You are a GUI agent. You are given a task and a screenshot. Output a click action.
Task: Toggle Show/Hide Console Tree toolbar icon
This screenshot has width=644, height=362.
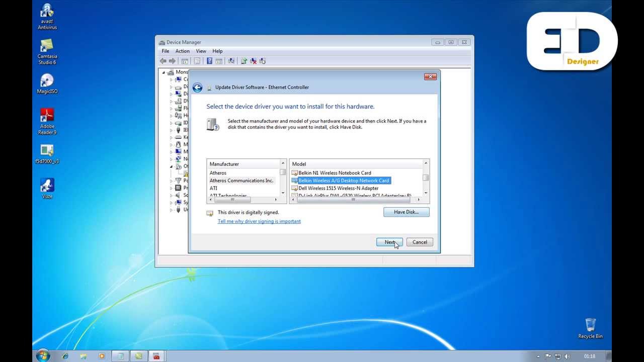[185, 61]
